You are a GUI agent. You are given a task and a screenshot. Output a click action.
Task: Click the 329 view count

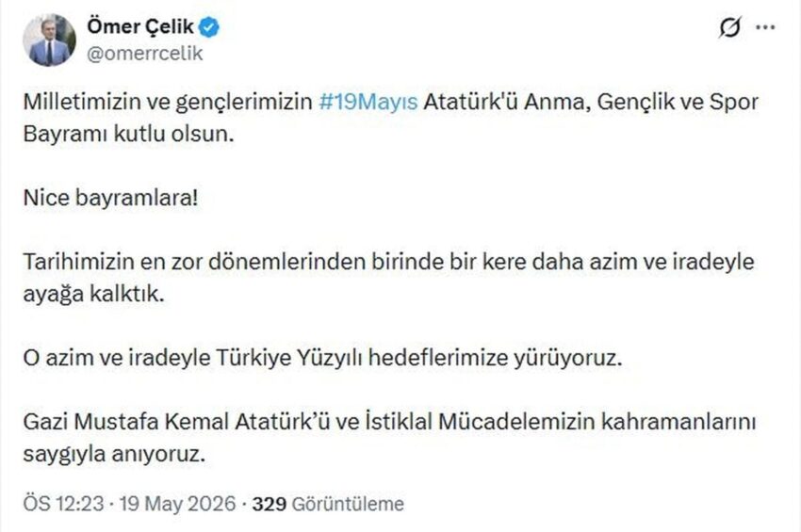click(x=270, y=504)
